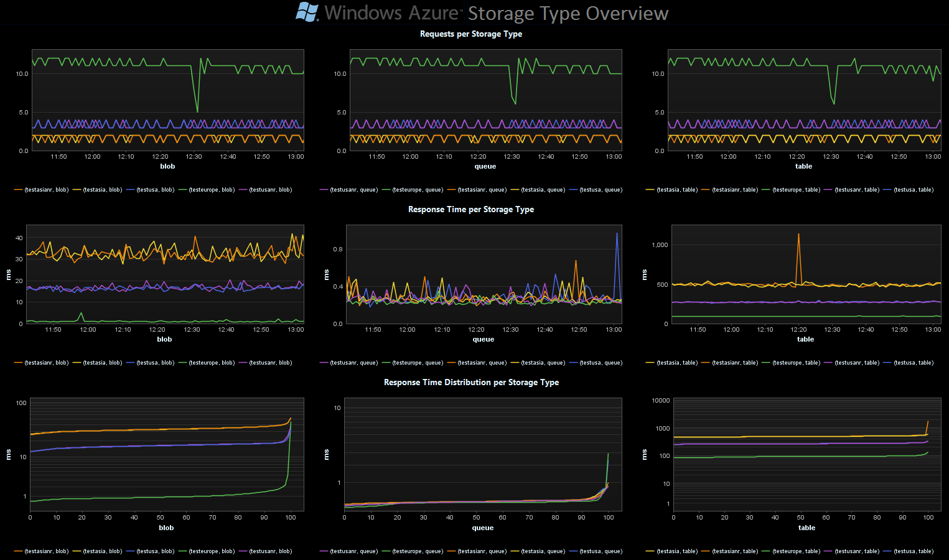
Task: Toggle (testasia, queue) legend under requests chart
Action: click(x=538, y=190)
